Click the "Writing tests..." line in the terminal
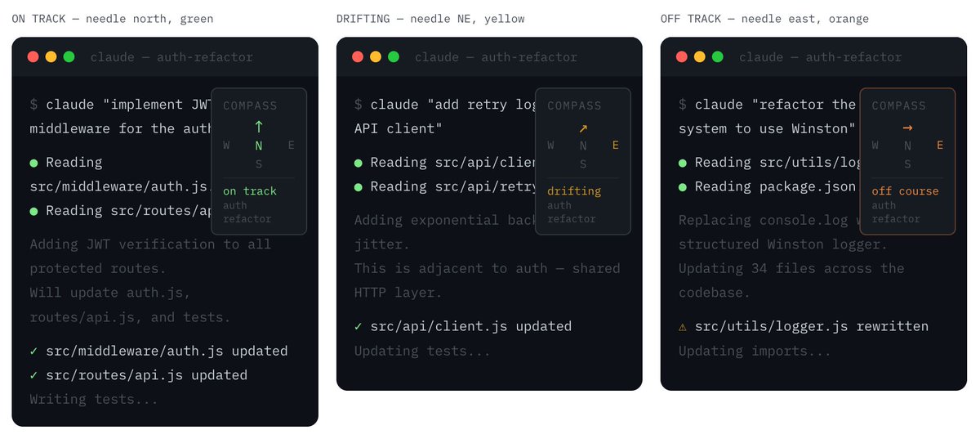 (x=93, y=400)
